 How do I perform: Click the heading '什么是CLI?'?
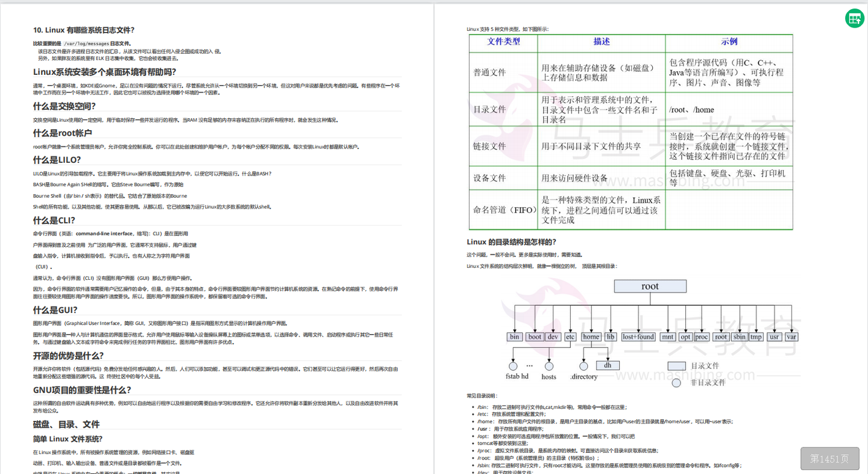[x=54, y=220]
